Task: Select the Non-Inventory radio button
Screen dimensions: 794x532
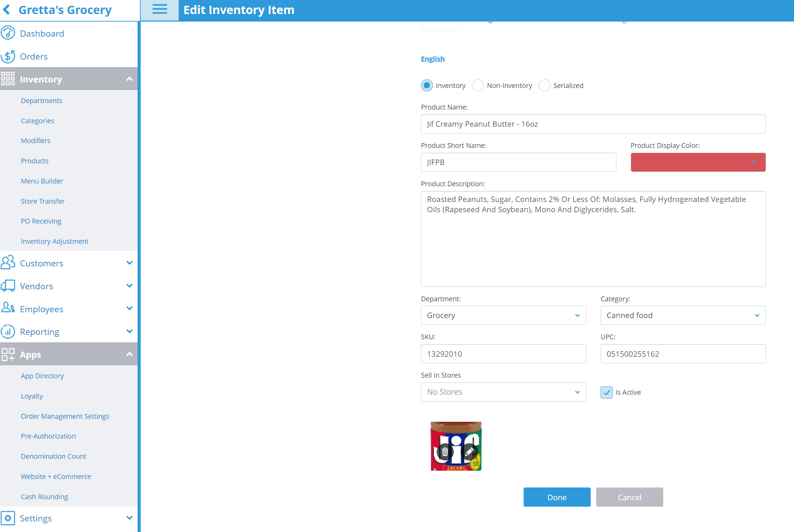Action: pyautogui.click(x=478, y=86)
